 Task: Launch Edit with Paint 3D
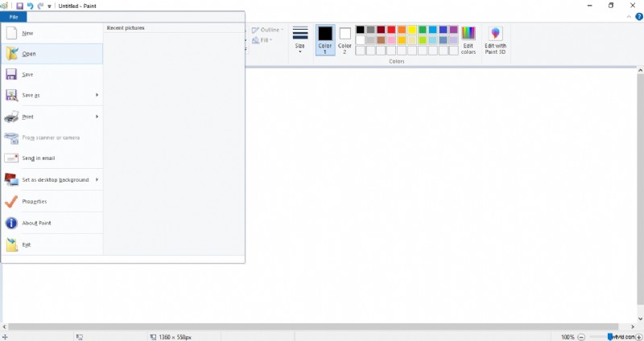point(495,39)
